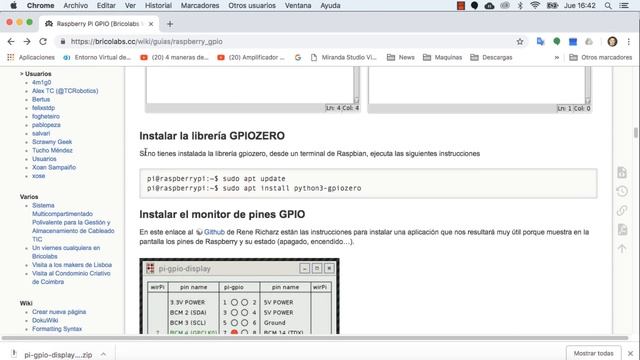The width and height of the screenshot is (640, 360).
Task: Open Chrome's three-dot menu
Action: [x=629, y=42]
